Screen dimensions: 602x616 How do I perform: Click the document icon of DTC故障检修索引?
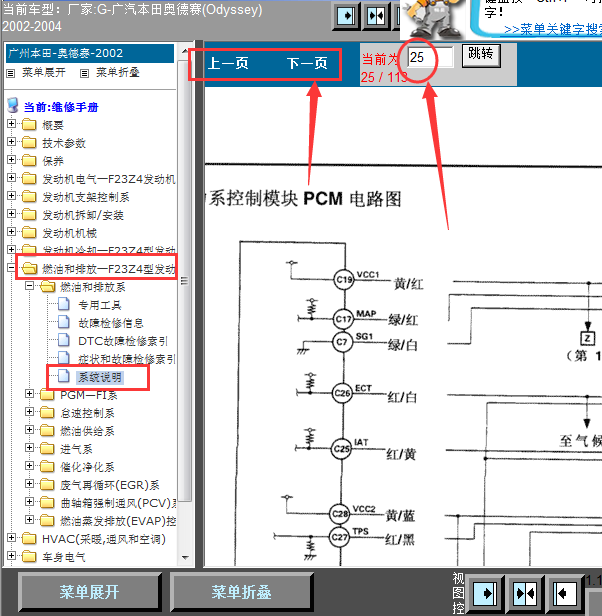pos(64,340)
